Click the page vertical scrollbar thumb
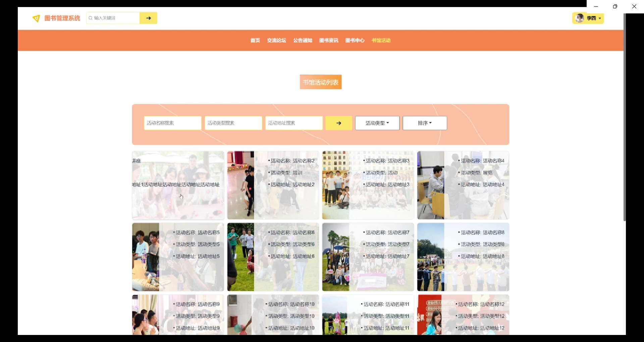Screen dimensions: 644x342 click(x=625, y=117)
